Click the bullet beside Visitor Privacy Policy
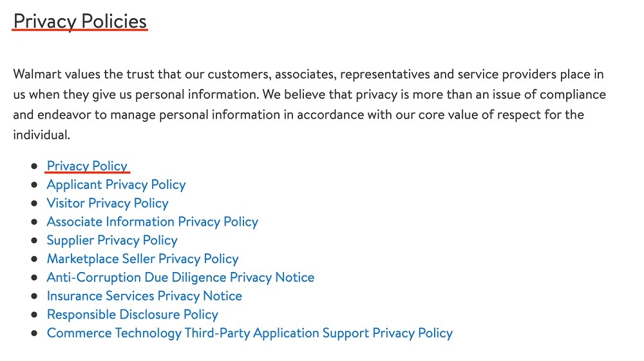644x361 pixels. (35, 203)
